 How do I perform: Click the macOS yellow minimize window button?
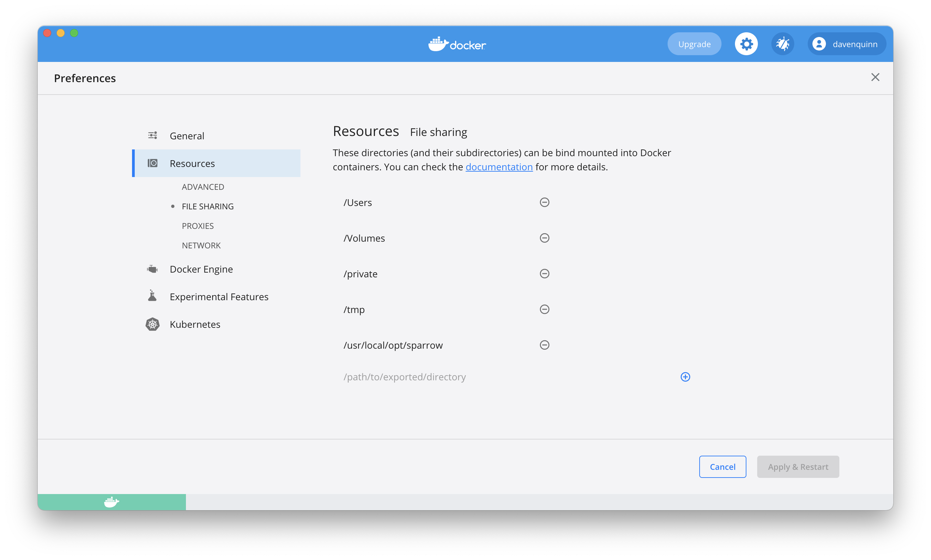click(x=60, y=33)
